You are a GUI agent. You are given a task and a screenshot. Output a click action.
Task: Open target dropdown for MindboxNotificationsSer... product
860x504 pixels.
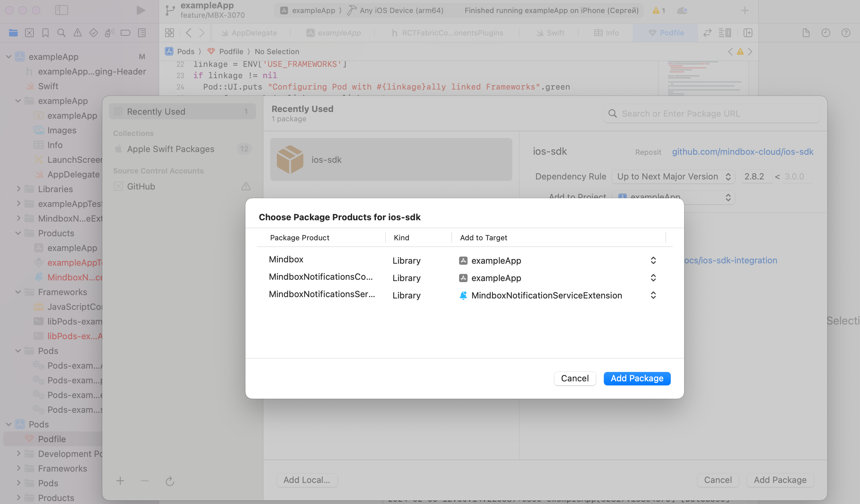coord(653,295)
